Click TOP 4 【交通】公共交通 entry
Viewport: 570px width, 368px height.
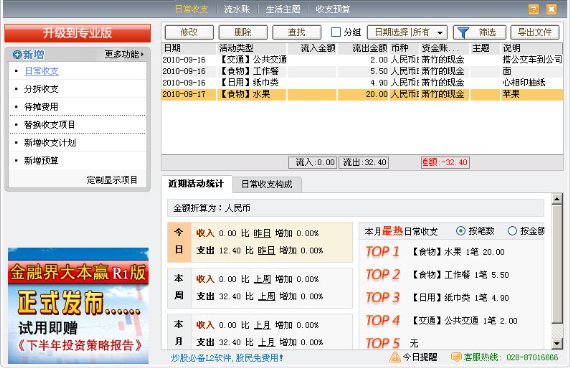coord(441,320)
